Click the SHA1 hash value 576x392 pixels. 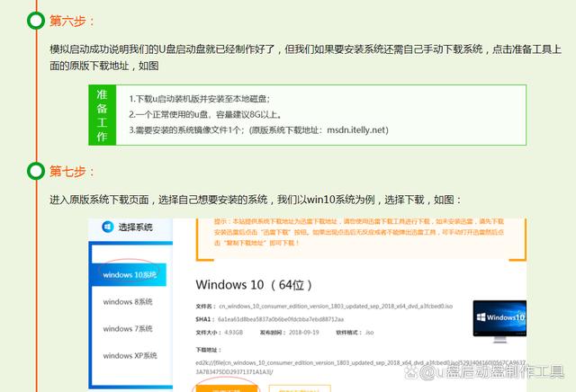coord(281,319)
